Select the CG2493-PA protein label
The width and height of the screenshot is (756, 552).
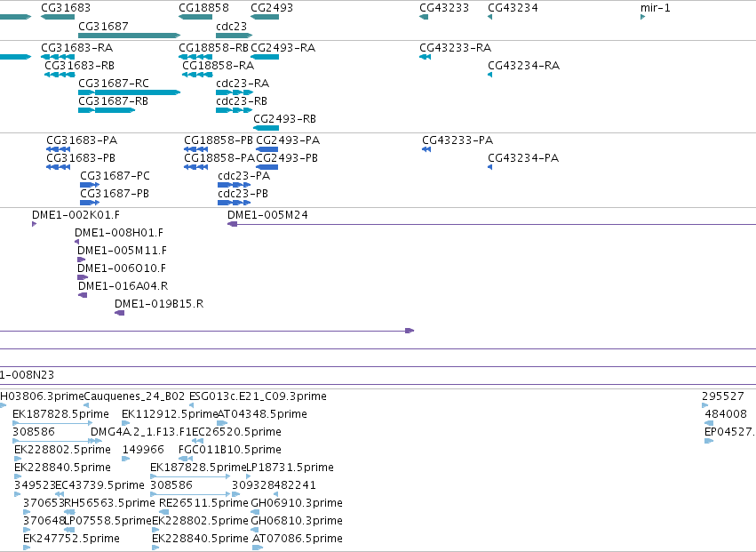(x=289, y=140)
